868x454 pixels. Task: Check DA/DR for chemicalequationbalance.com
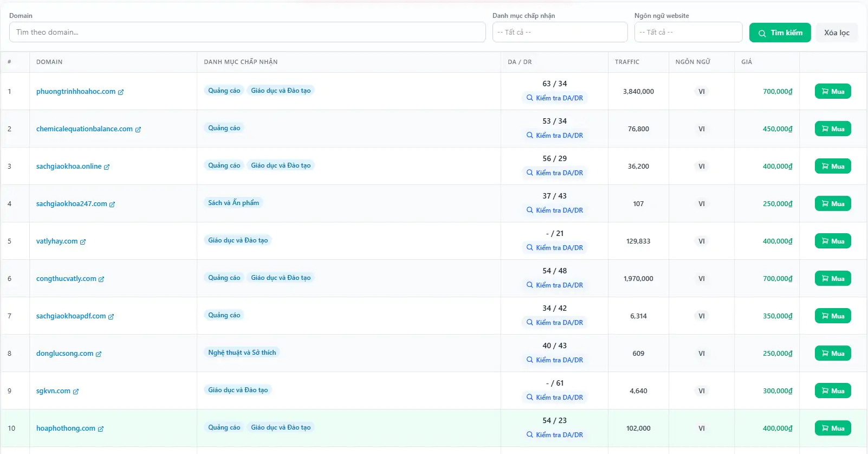[x=555, y=136]
